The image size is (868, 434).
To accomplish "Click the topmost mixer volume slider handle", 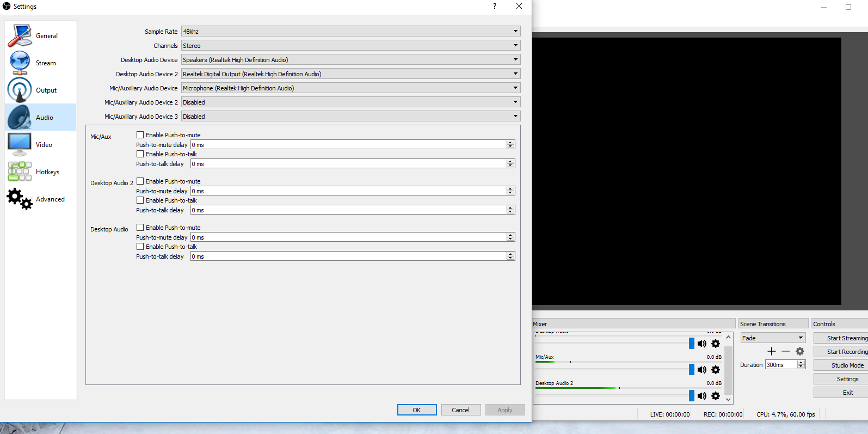I will coord(692,344).
